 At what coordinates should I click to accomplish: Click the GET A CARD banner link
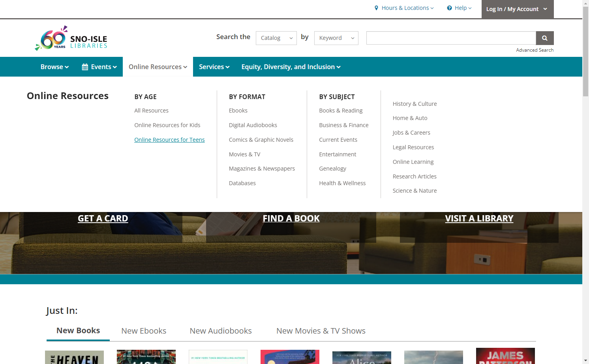[103, 218]
